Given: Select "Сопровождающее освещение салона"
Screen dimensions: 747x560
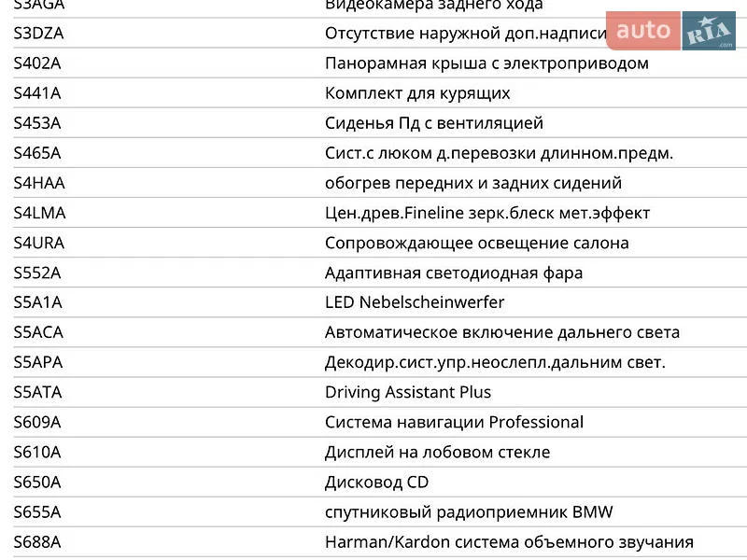Looking at the screenshot, I should [x=477, y=244].
